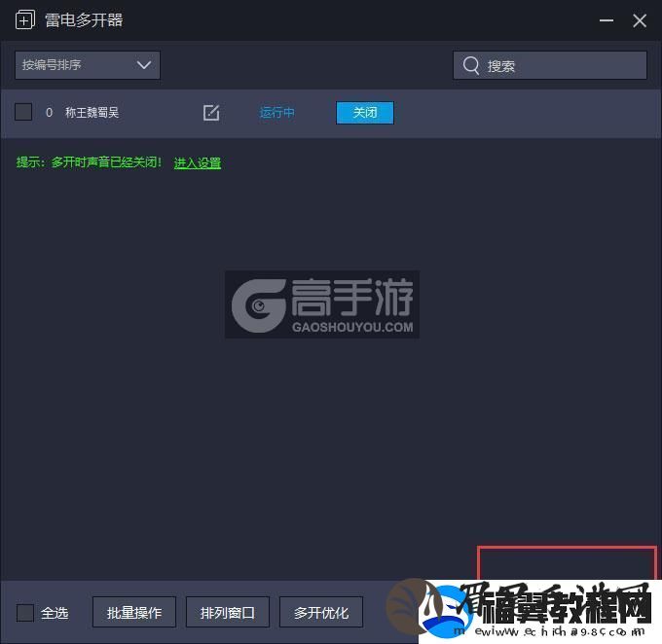The width and height of the screenshot is (662, 644).
Task: Click the 排列窗口 button
Action: coord(228,612)
